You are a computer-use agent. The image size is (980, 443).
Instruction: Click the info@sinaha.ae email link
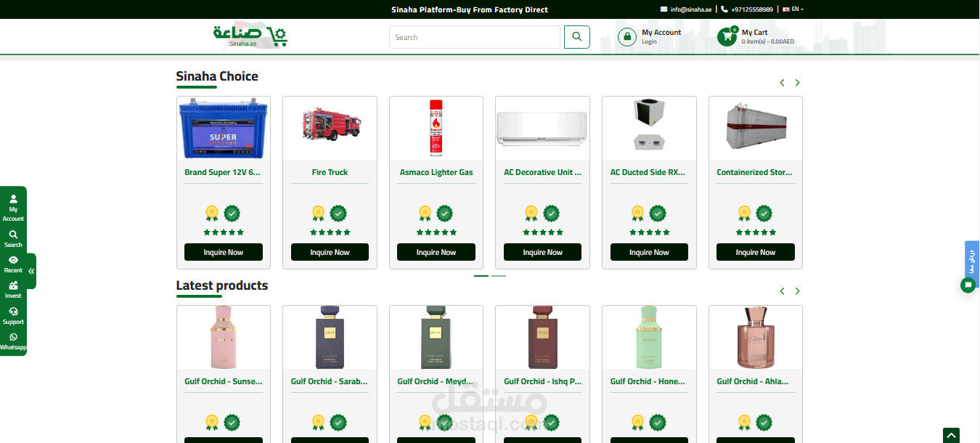coord(691,9)
